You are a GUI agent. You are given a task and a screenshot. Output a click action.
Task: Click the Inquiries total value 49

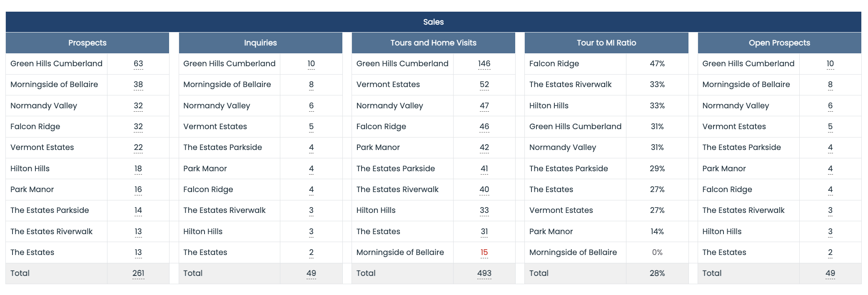311,273
